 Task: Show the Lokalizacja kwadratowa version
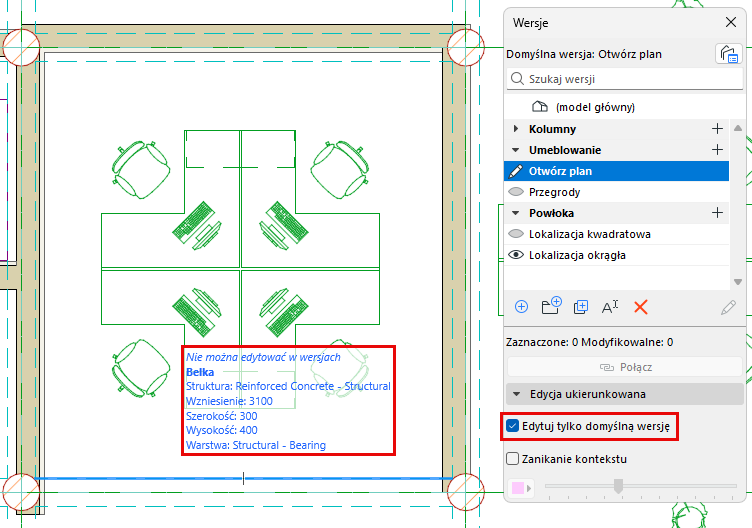(516, 234)
